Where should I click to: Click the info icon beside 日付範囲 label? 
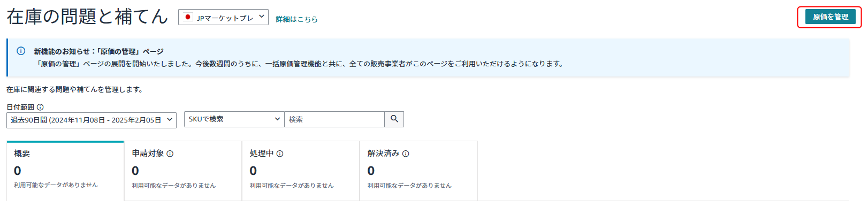[x=40, y=107]
